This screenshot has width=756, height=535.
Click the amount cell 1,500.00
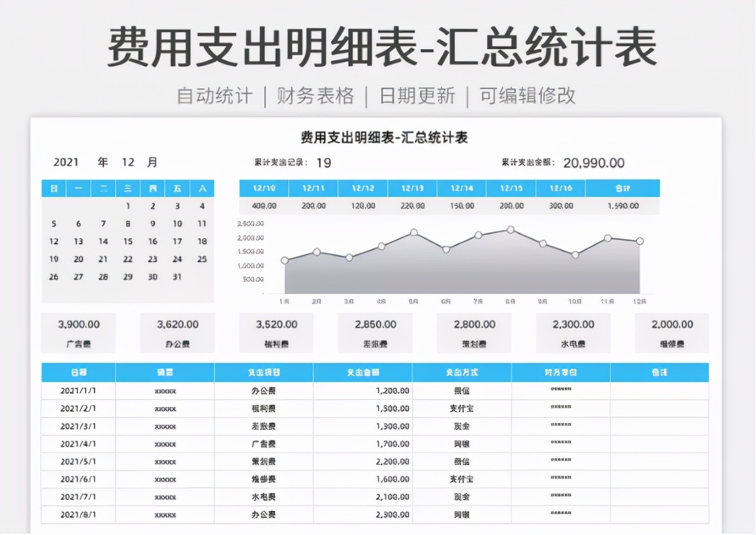pyautogui.click(x=363, y=408)
